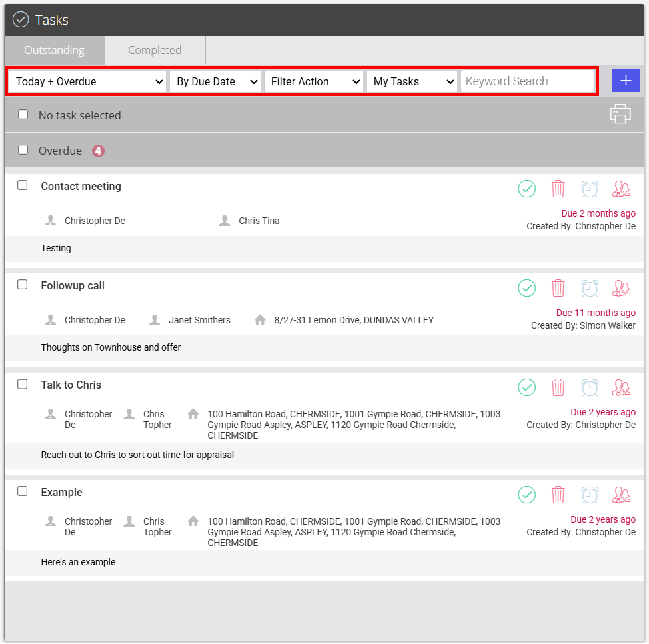Open contact Janet Smithers
649x644 pixels.
(x=199, y=320)
